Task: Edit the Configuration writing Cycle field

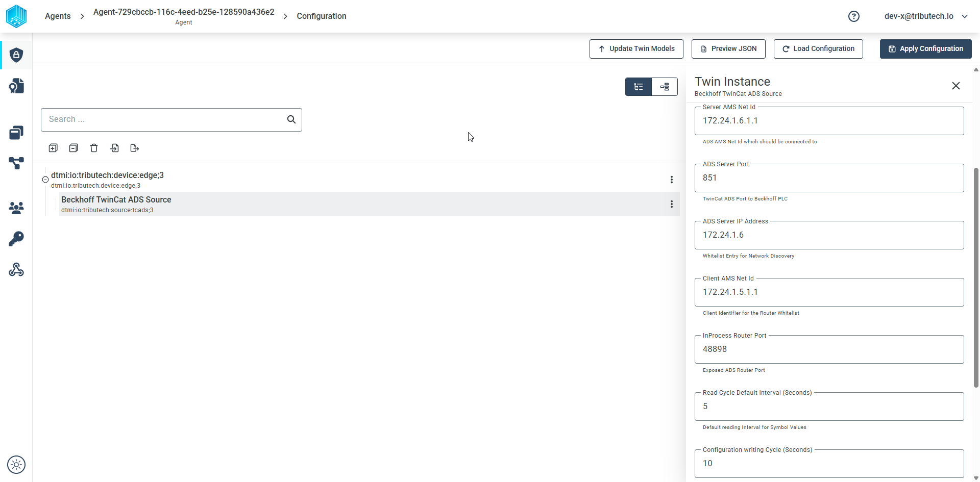Action: tap(829, 464)
